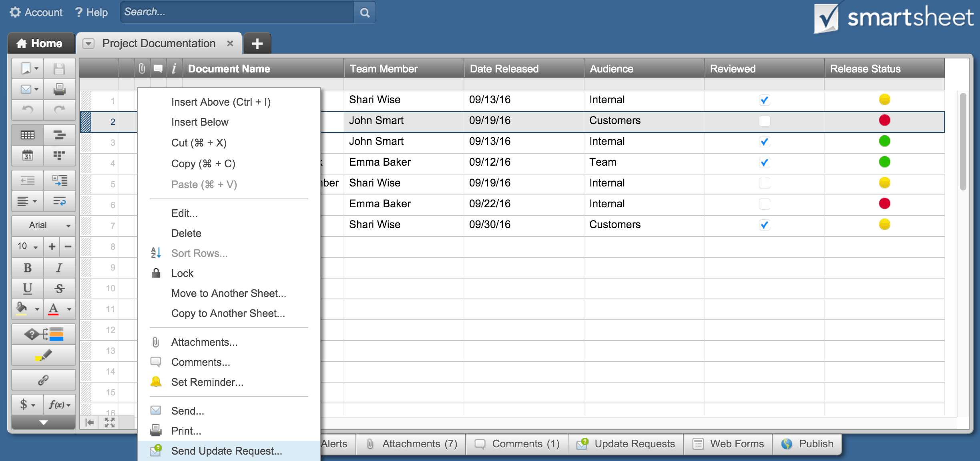Viewport: 980px width, 461px height.
Task: Check the Reviewed checkbox on row 5
Action: pos(764,184)
